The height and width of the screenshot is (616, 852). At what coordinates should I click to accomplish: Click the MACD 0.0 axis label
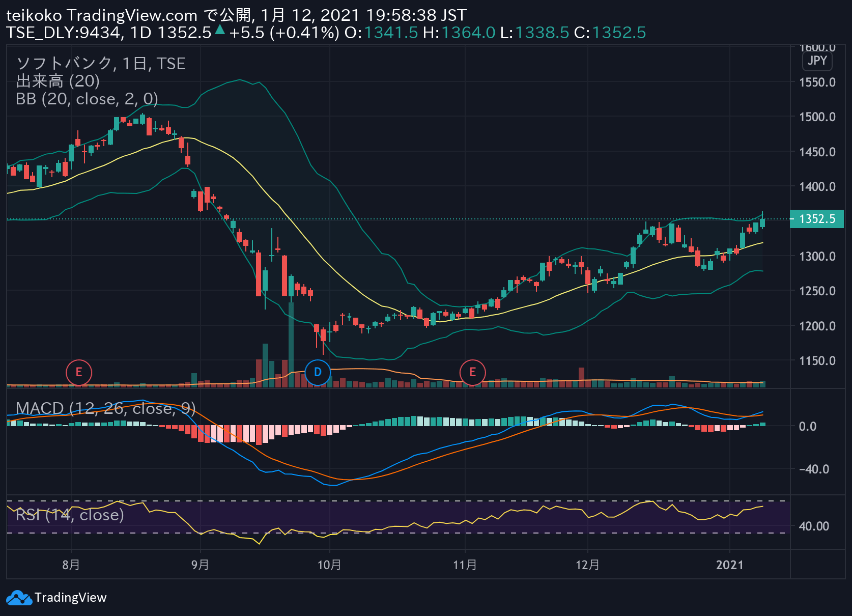tap(808, 427)
